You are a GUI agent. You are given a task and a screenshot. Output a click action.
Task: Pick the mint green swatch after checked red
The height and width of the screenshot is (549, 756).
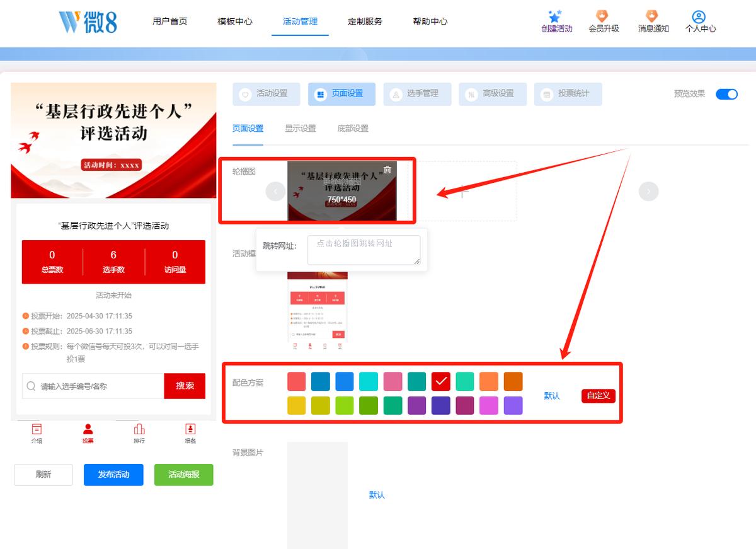[x=465, y=381]
